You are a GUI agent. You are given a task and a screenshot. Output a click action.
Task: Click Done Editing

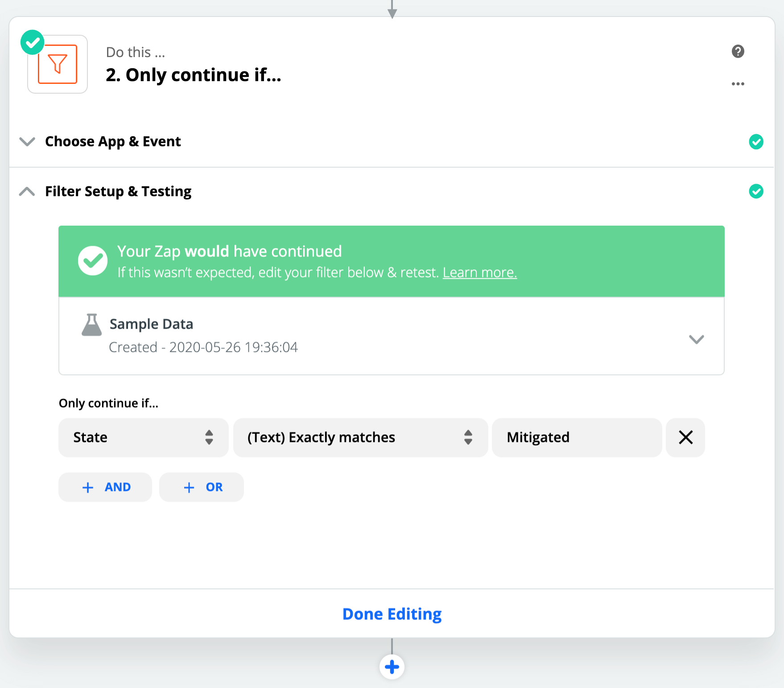click(x=392, y=614)
